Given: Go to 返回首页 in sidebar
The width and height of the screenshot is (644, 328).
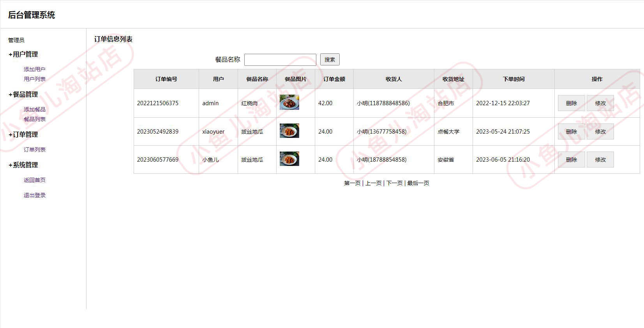Looking at the screenshot, I should click(x=34, y=180).
